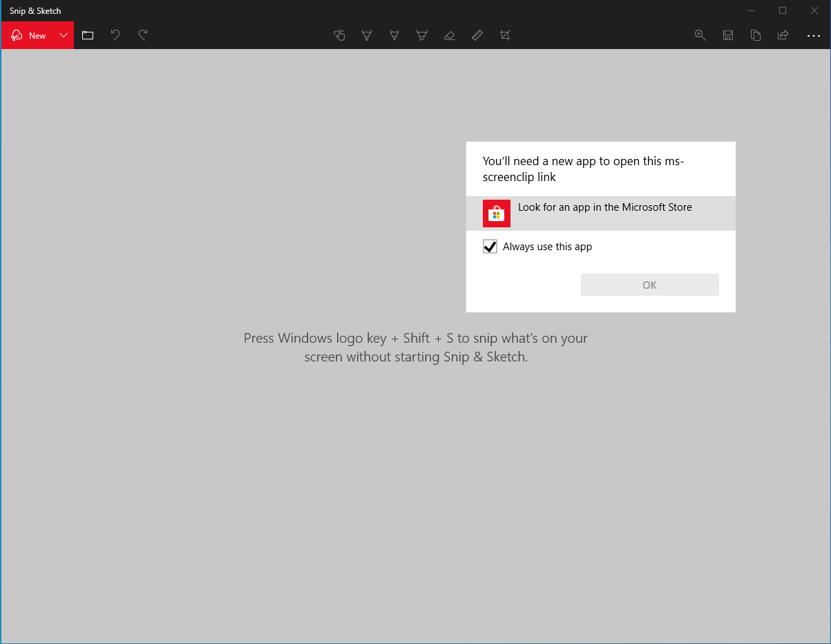The image size is (831, 644).
Task: Open the See more ellipsis menu
Action: point(813,35)
